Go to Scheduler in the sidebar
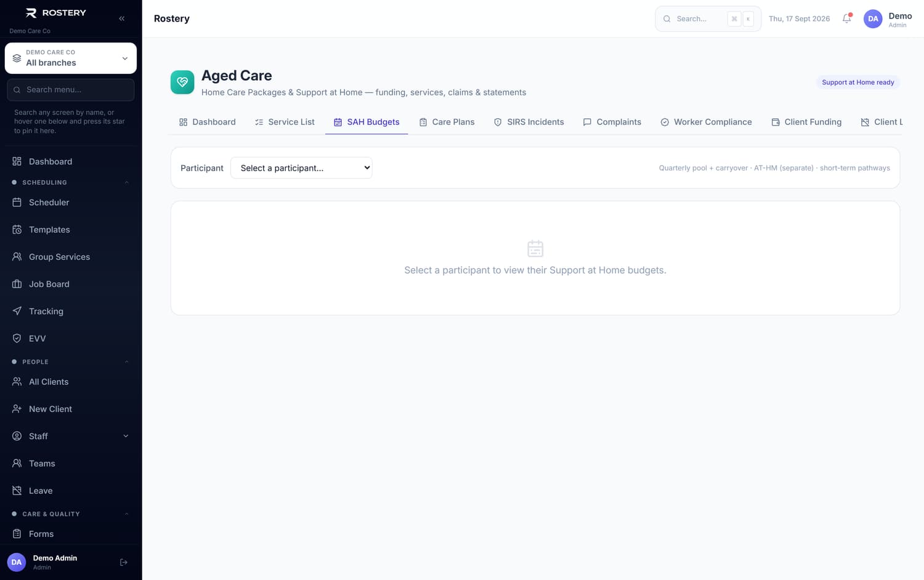This screenshot has height=580, width=924. [x=71, y=202]
